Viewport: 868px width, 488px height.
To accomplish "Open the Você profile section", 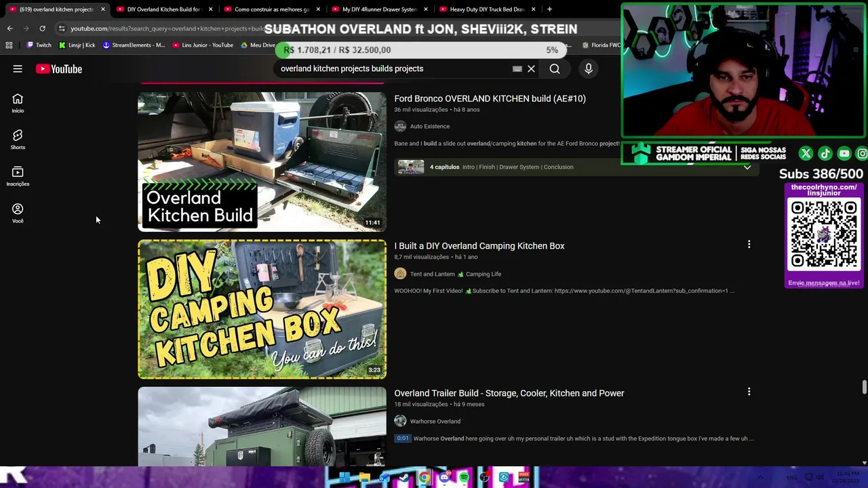I will pyautogui.click(x=18, y=213).
